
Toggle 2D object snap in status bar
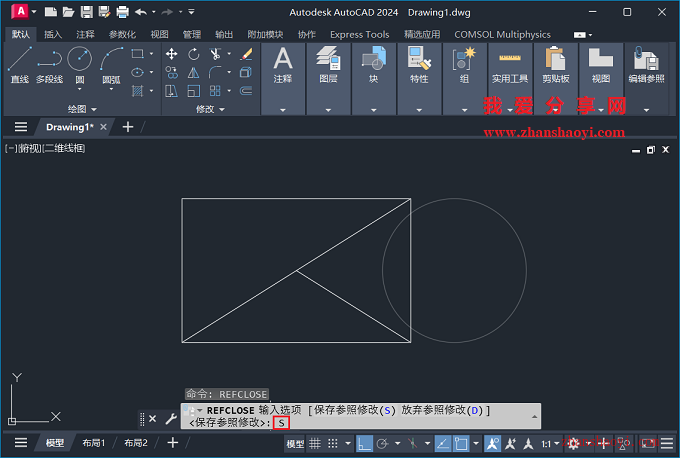coord(461,443)
